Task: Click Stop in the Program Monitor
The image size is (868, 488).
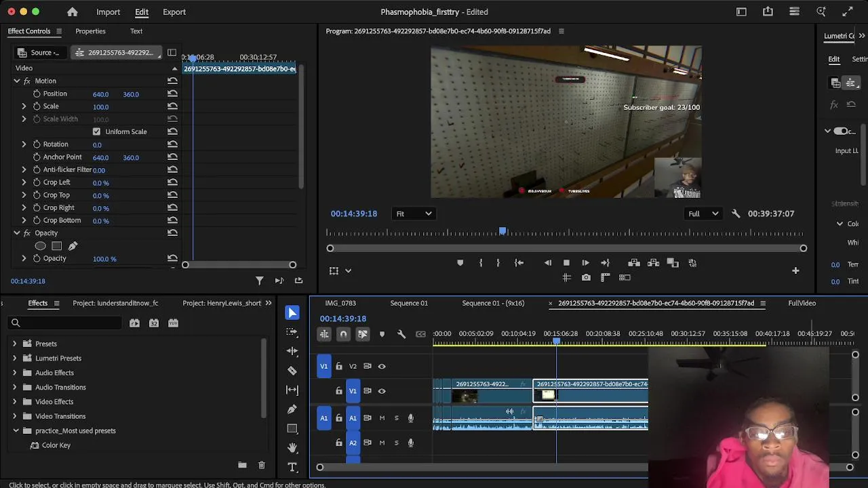Action: coord(566,263)
